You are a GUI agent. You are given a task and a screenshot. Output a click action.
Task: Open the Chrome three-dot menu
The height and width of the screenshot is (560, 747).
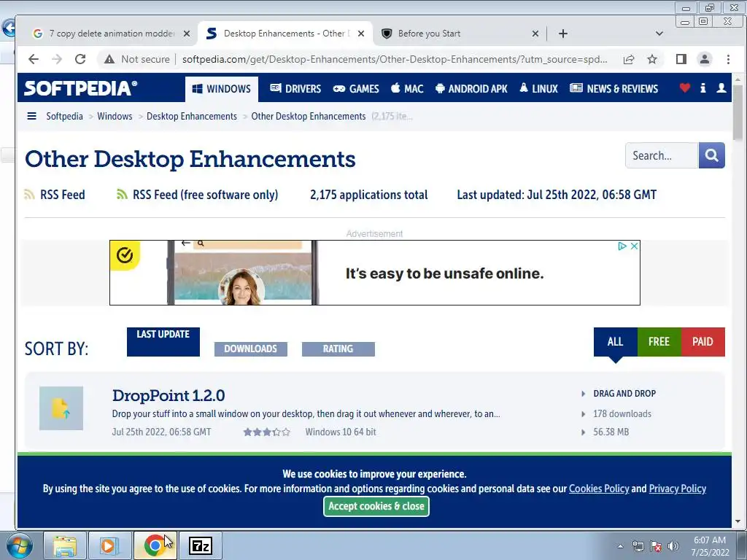click(x=729, y=59)
